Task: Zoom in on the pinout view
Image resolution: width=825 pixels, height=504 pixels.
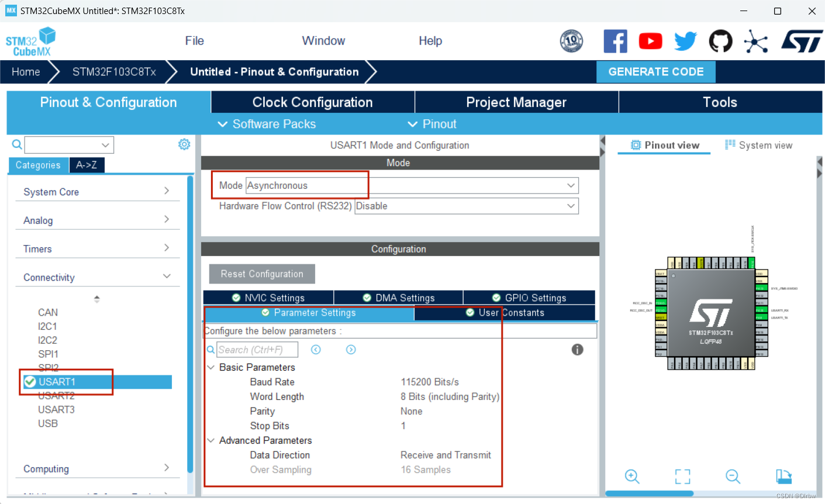Action: pyautogui.click(x=632, y=476)
